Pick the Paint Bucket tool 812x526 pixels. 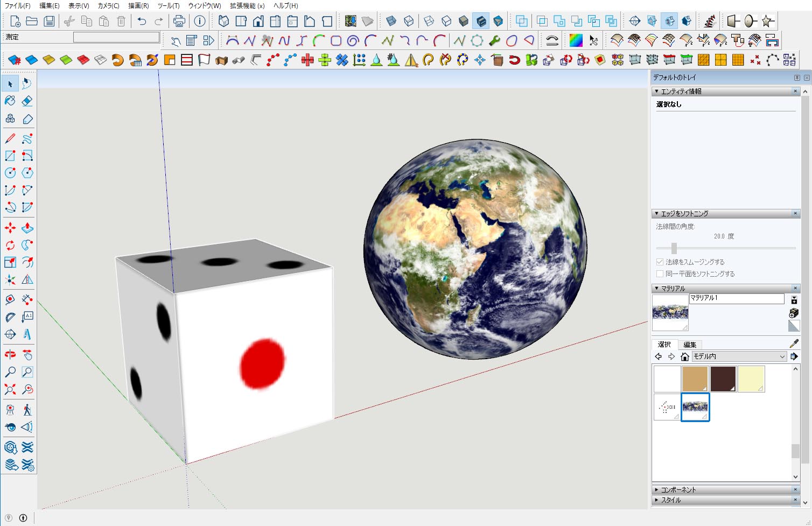coord(10,101)
